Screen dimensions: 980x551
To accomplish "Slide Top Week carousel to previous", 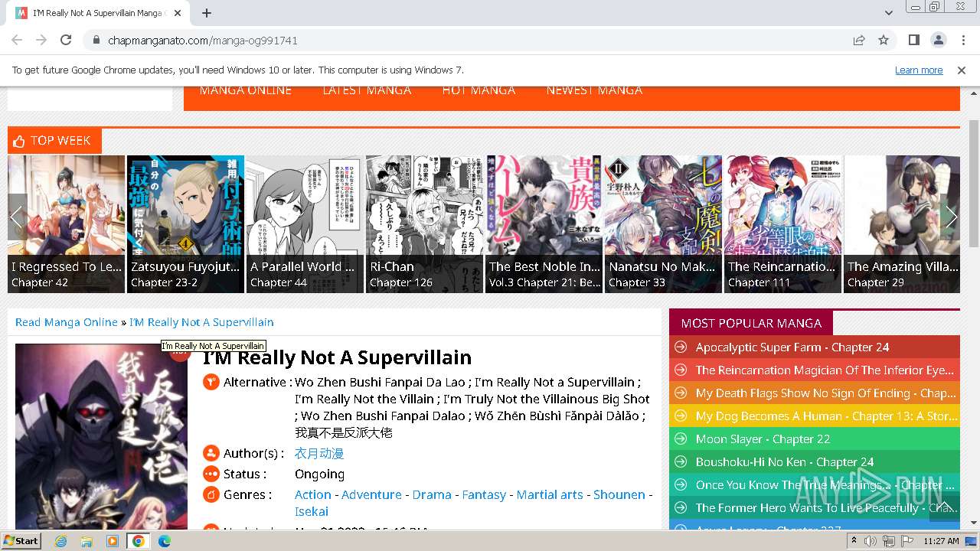I will click(17, 217).
